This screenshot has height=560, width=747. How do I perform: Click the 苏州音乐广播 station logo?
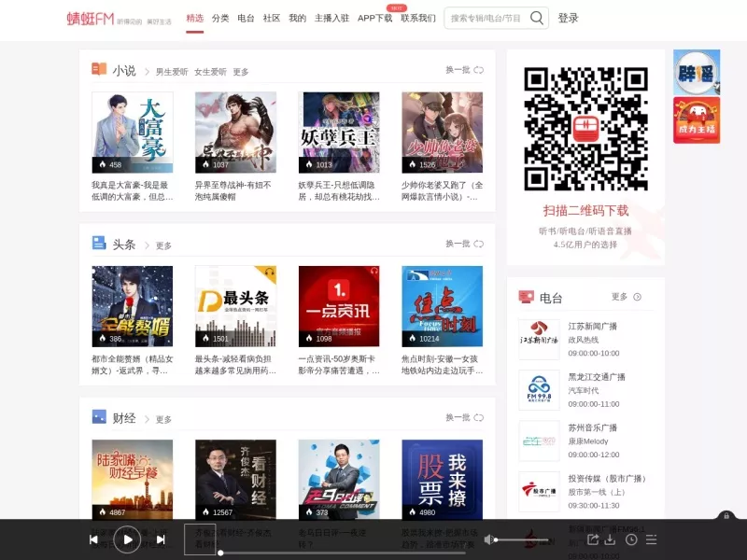point(539,441)
